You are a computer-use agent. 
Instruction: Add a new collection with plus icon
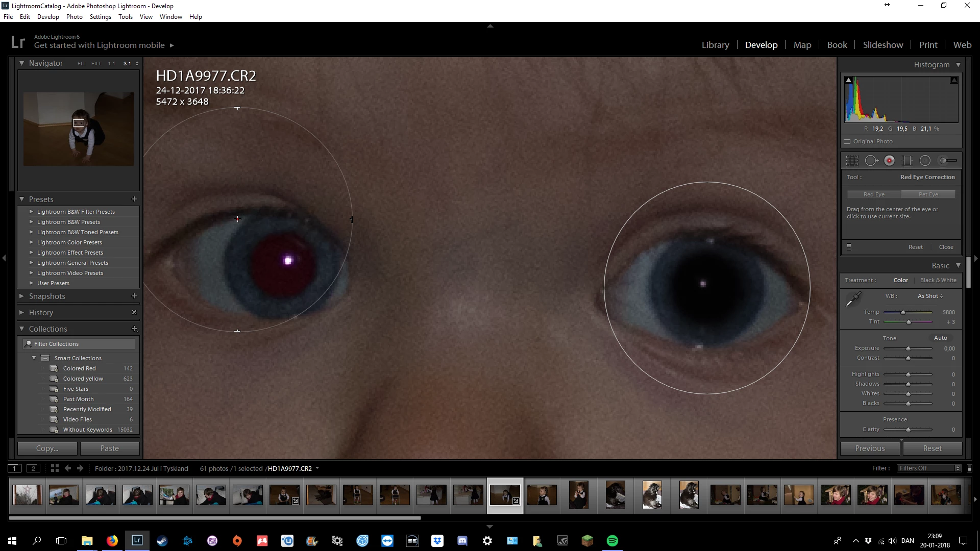(x=134, y=329)
